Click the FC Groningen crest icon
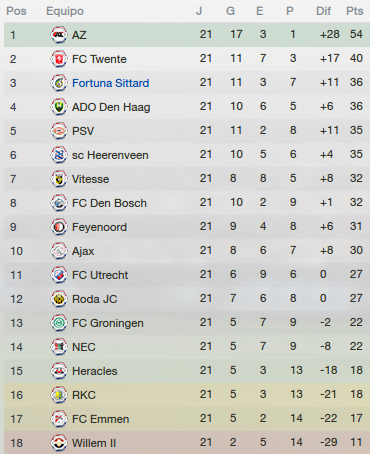The width and height of the screenshot is (370, 454). coord(59,323)
